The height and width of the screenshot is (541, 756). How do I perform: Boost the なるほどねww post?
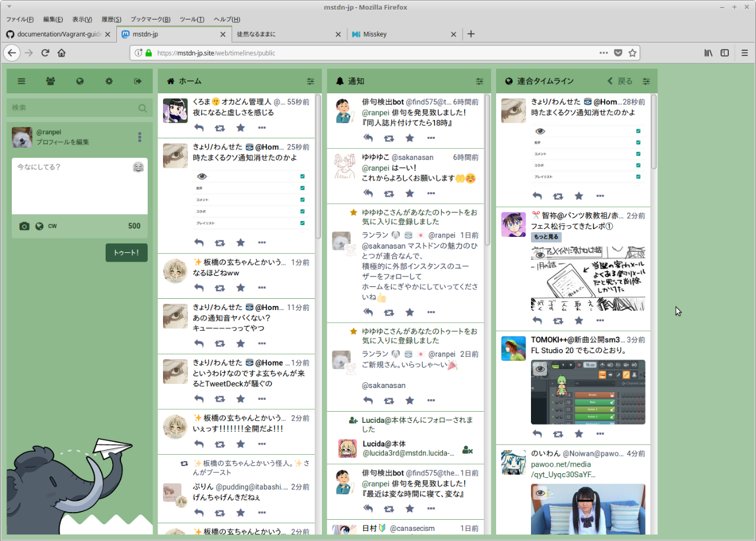(x=220, y=288)
